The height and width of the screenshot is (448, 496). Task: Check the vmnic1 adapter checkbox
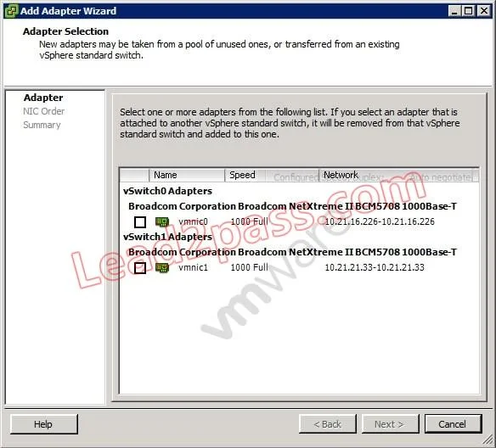(140, 268)
